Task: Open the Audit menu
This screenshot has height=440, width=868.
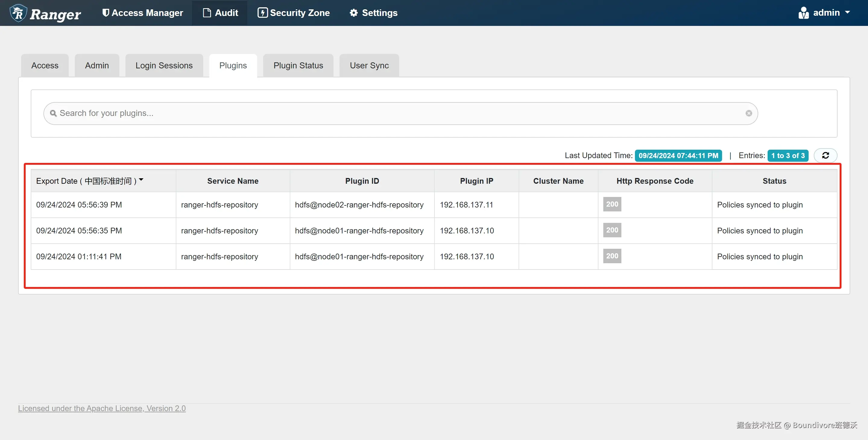Action: pos(220,13)
